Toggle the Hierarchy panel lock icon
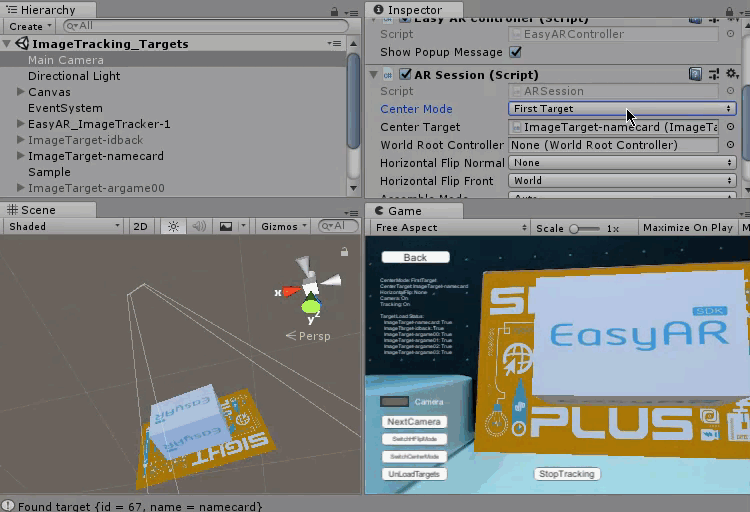Image resolution: width=750 pixels, height=512 pixels. coord(334,11)
